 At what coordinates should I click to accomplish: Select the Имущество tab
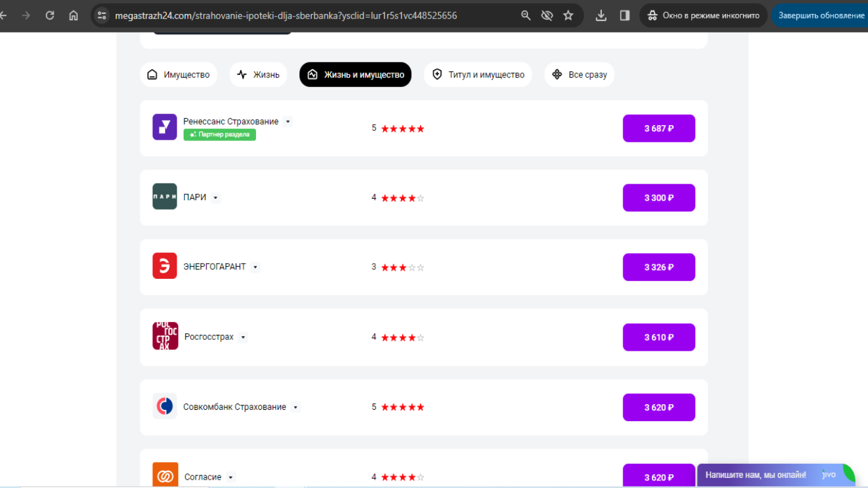tap(179, 74)
